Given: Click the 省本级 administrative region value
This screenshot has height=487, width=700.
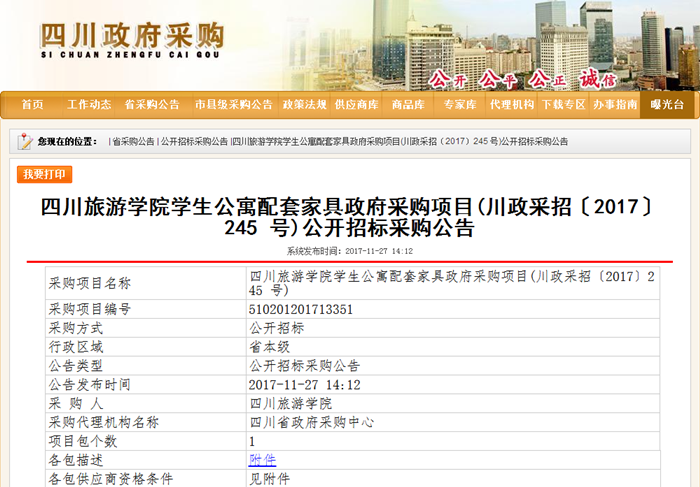Looking at the screenshot, I should (269, 347).
